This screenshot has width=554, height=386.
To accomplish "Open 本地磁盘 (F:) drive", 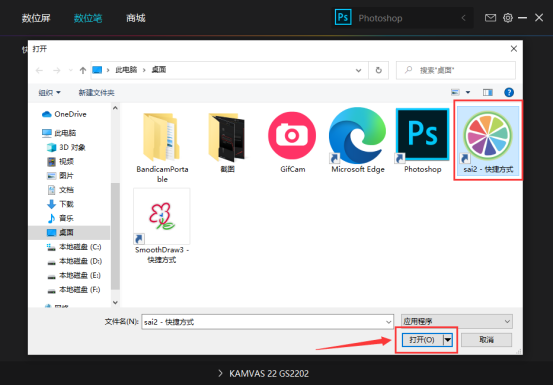I will (74, 290).
